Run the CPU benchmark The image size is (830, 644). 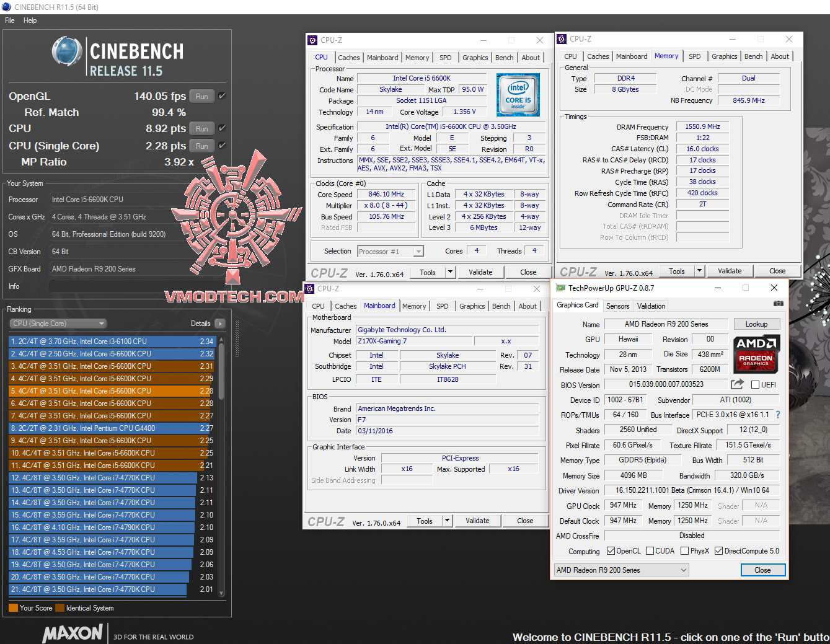tap(202, 128)
